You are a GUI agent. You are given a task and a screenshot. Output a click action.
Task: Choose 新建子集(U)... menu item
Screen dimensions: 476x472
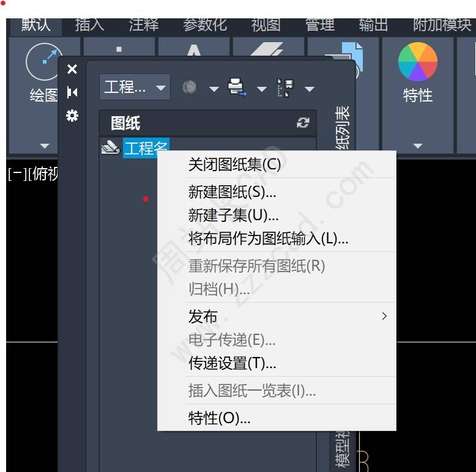pyautogui.click(x=277, y=215)
